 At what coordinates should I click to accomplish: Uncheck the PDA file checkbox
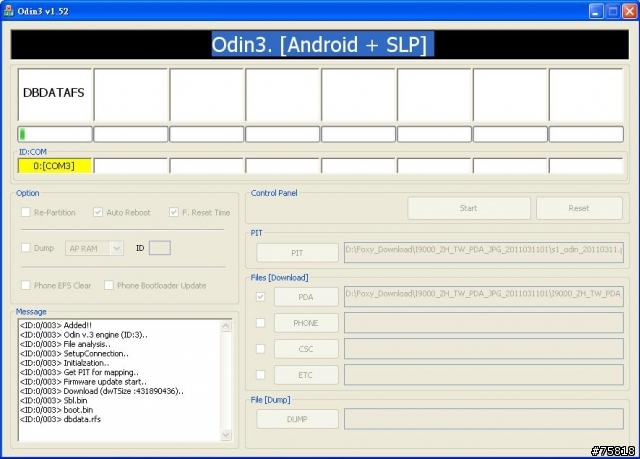point(260,297)
